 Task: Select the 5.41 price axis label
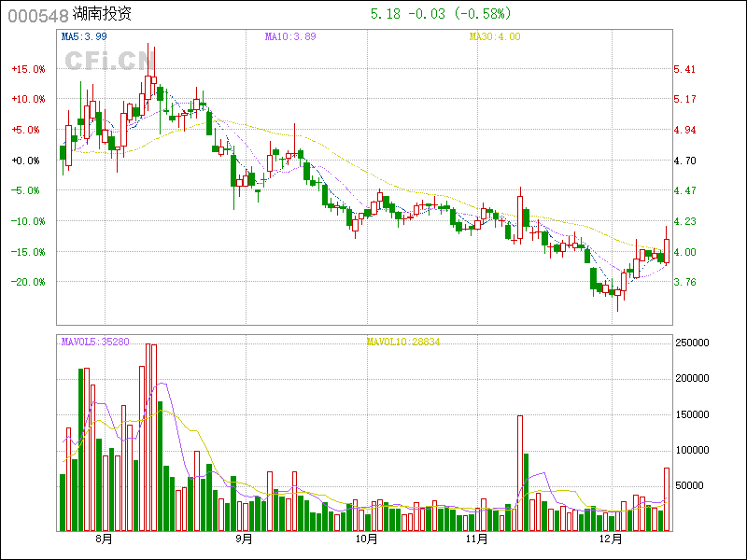tap(685, 69)
